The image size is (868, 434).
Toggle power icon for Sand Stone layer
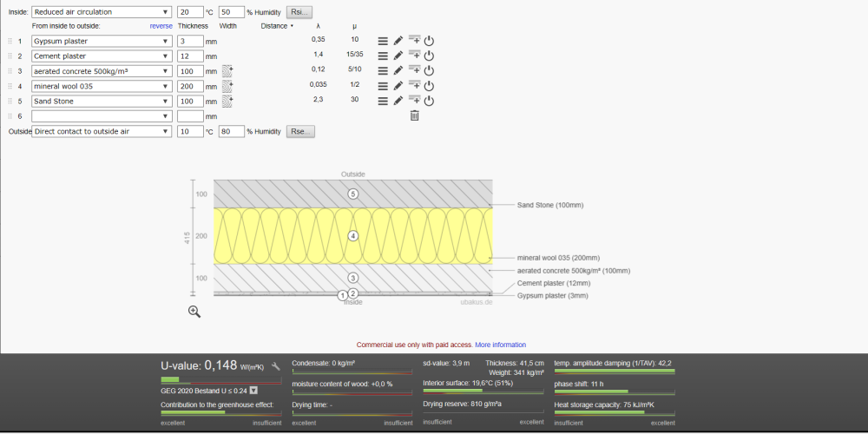(x=429, y=101)
